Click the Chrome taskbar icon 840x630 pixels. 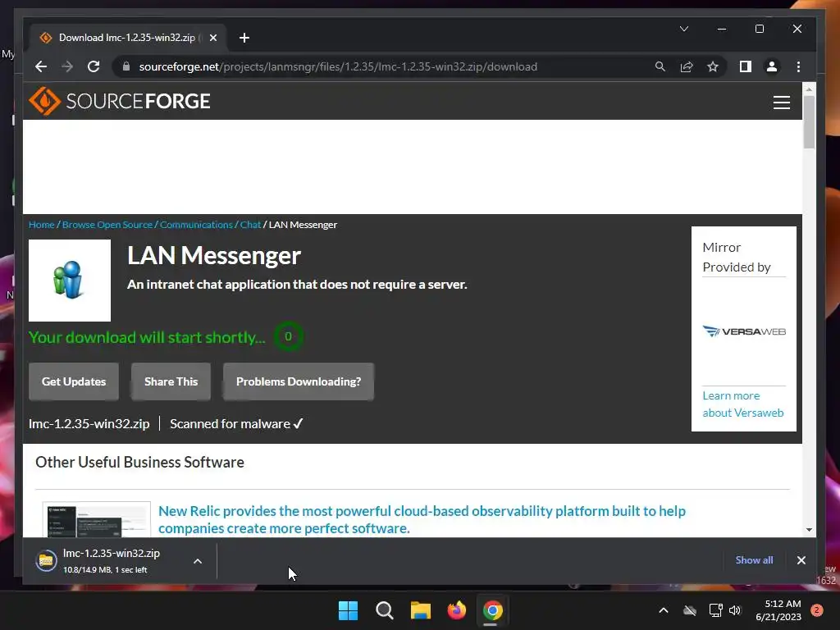pos(493,610)
